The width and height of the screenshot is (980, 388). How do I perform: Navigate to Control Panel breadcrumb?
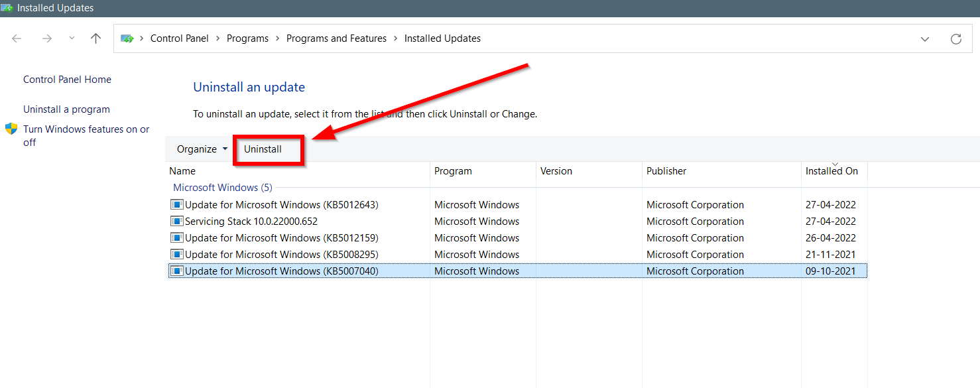[x=180, y=38]
